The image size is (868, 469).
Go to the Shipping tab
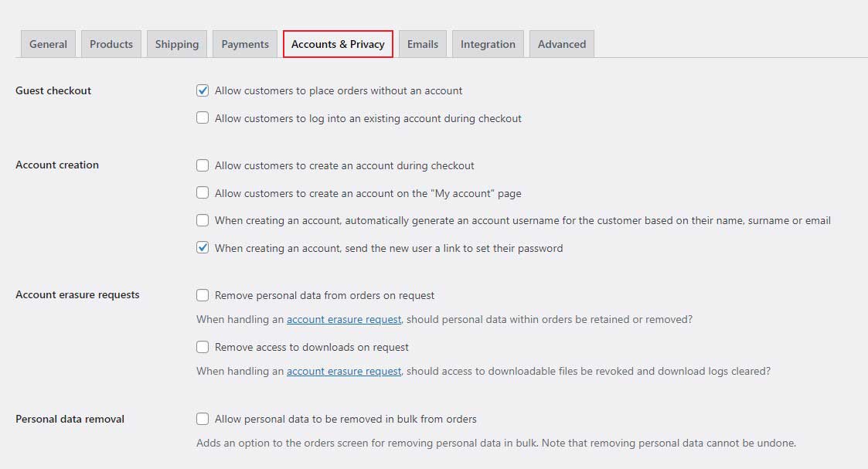pos(176,44)
